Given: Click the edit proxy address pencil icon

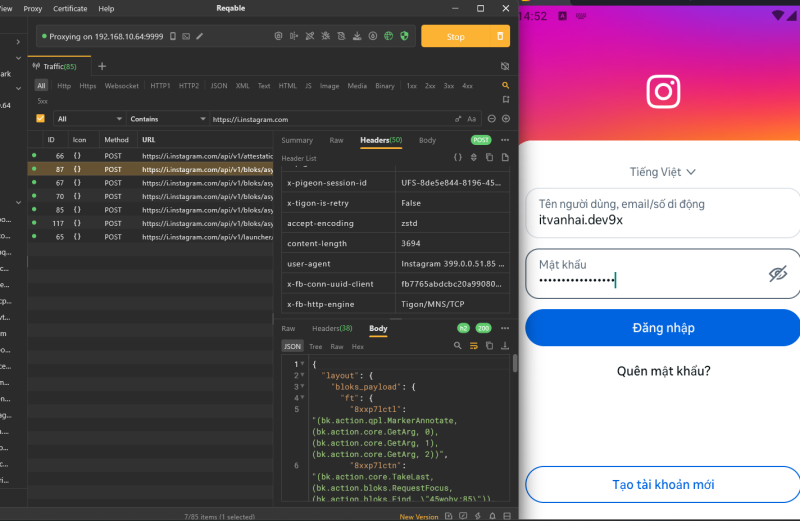Looking at the screenshot, I should 200,37.
